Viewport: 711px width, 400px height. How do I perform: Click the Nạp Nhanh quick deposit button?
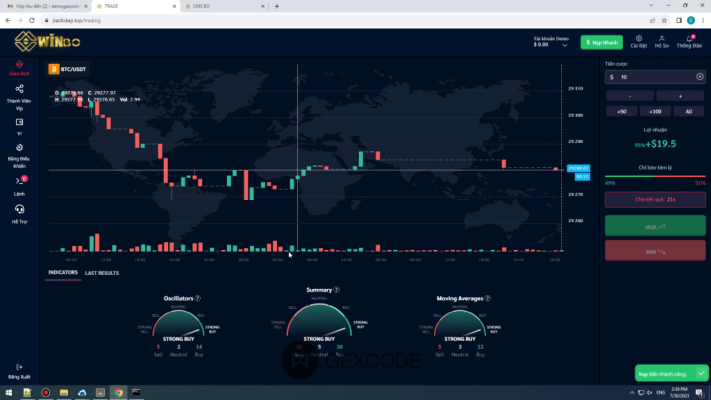(x=601, y=43)
